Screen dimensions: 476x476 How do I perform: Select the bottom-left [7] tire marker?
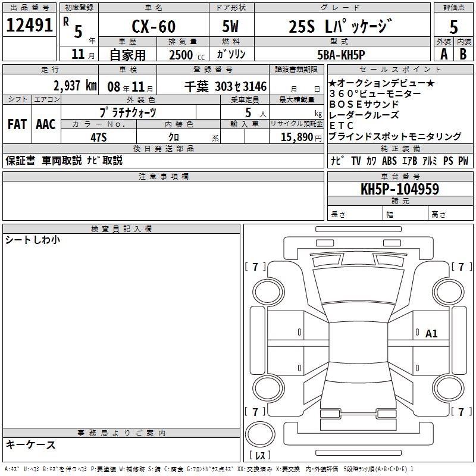tap(256, 412)
